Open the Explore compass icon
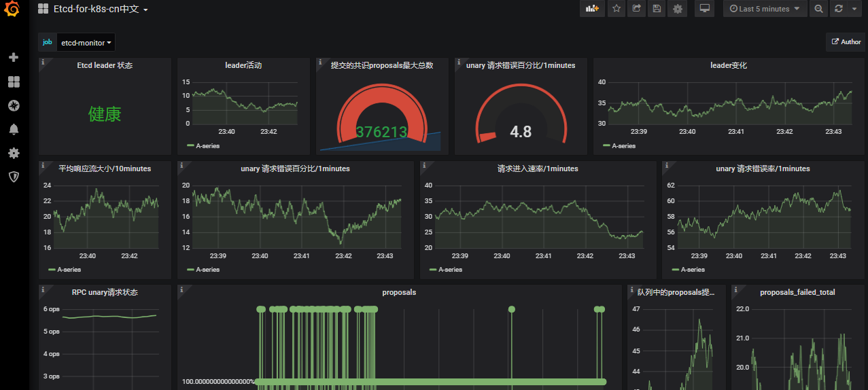This screenshot has width=868, height=390. point(14,105)
